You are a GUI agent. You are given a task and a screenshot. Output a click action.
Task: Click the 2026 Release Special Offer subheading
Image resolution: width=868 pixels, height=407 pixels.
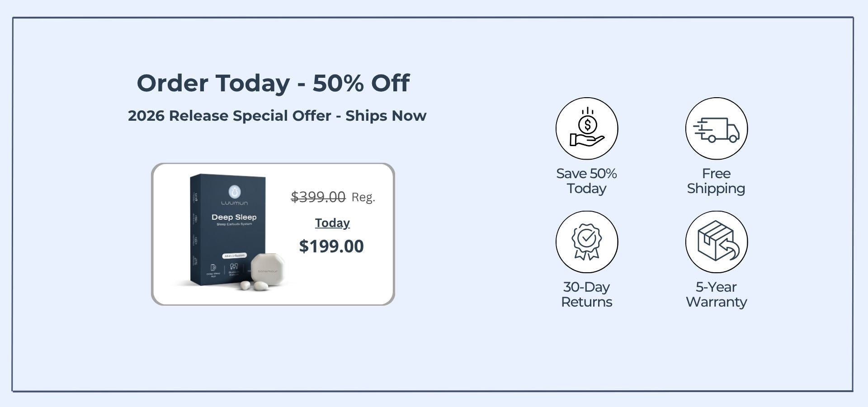pos(277,116)
